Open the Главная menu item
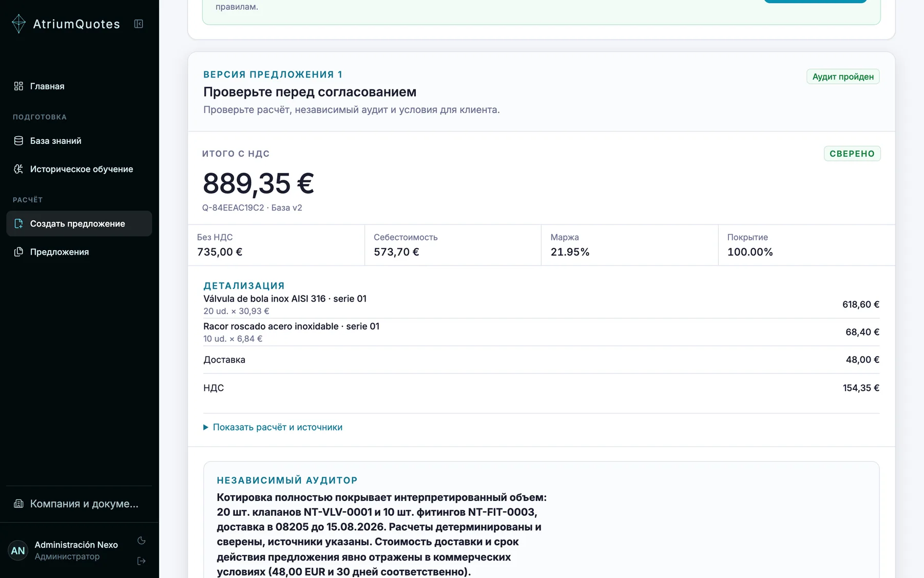924x578 pixels. coord(79,86)
